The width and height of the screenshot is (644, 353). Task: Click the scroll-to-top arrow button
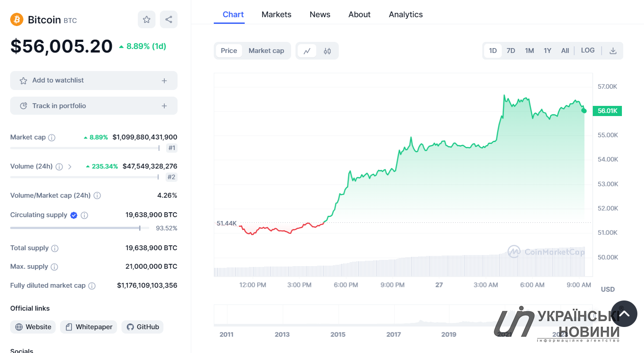coord(624,314)
